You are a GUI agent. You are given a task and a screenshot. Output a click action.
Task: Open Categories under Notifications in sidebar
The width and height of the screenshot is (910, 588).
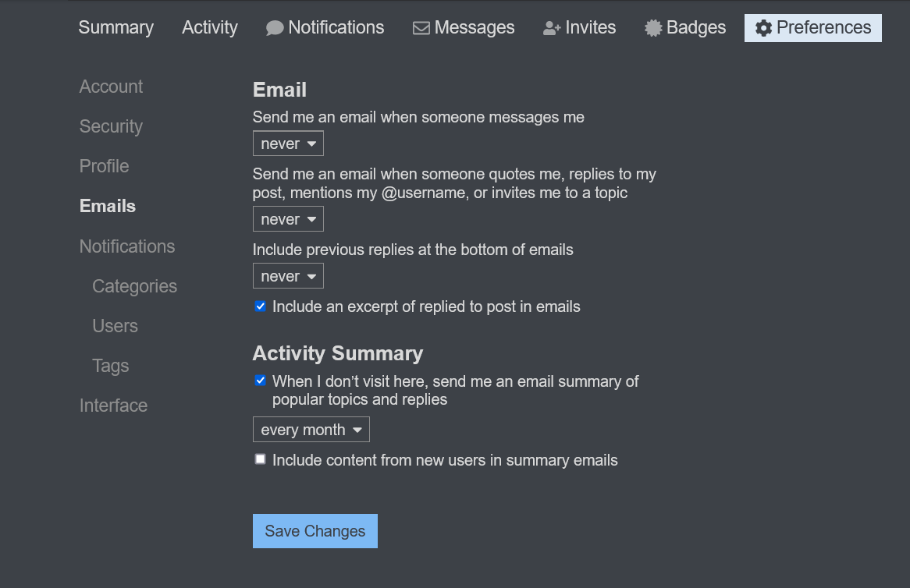pyautogui.click(x=134, y=286)
